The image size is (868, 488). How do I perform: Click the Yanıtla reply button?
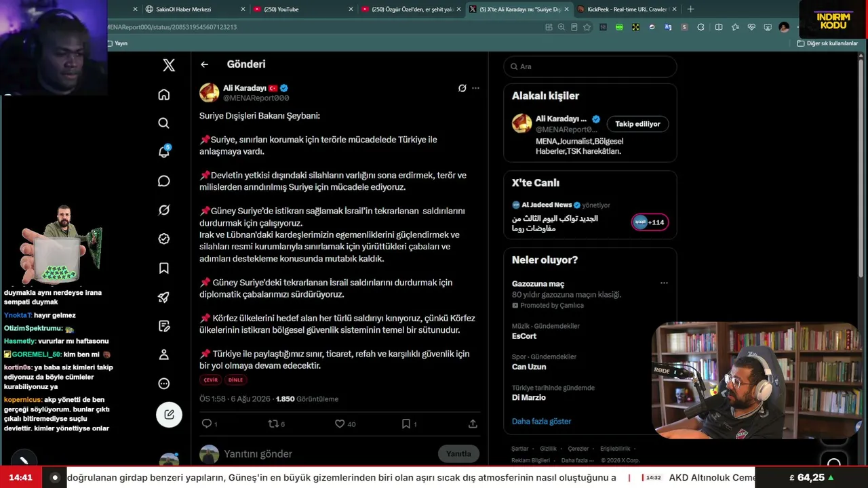click(458, 453)
